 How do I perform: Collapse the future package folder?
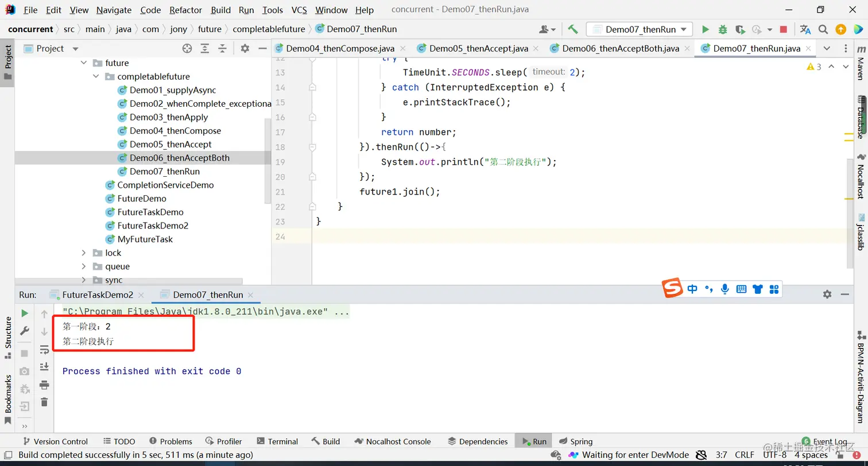point(84,63)
